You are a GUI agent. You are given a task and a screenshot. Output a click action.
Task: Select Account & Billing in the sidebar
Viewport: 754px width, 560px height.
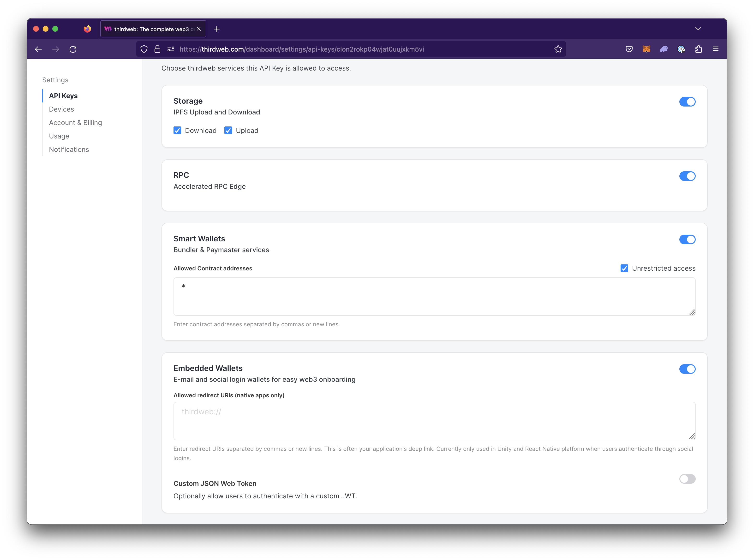coord(75,122)
